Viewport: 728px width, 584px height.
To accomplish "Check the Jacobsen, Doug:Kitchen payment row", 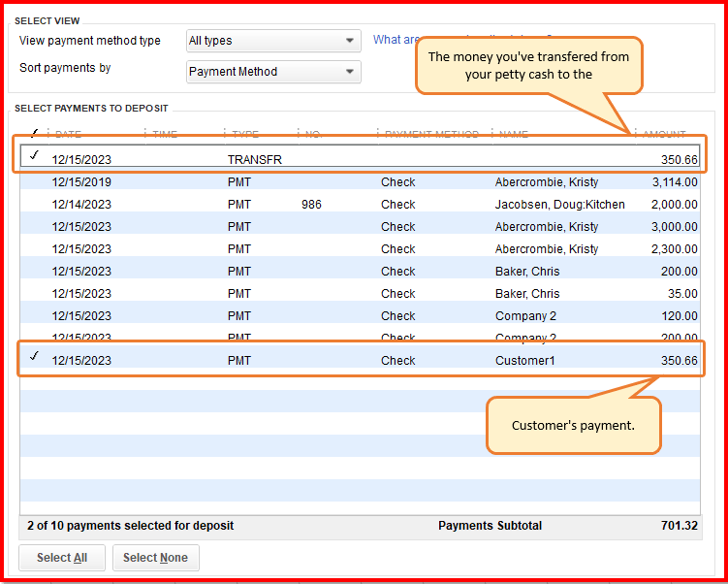I will (x=35, y=205).
